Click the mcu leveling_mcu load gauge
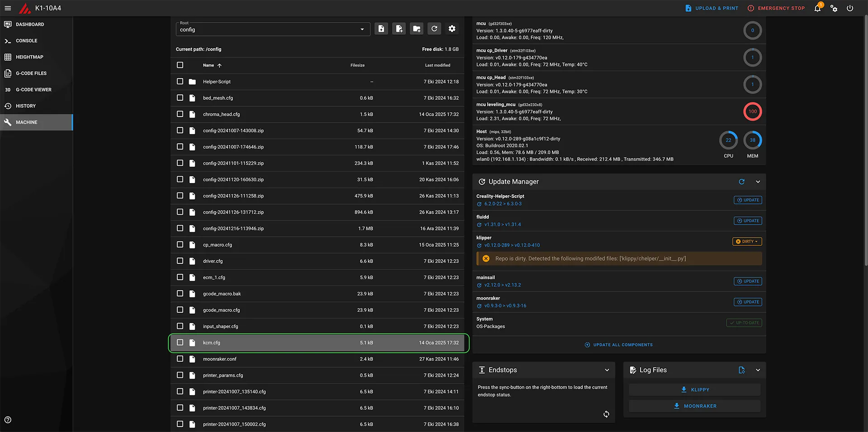Screen dimensions: 868x432 [752, 112]
